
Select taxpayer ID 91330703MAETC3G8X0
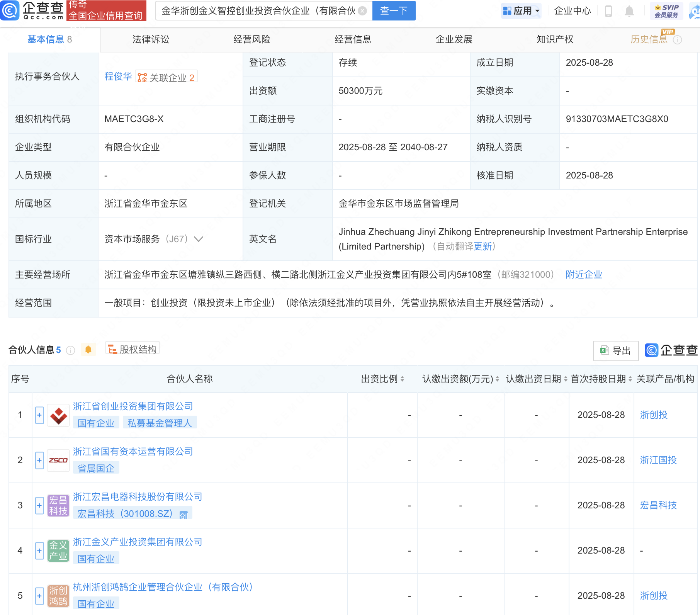coord(617,119)
